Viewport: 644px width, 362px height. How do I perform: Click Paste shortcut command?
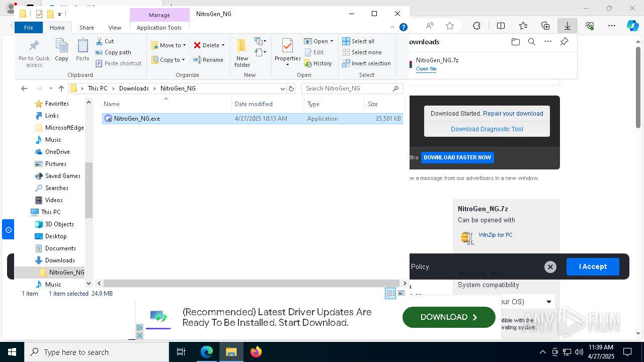[118, 63]
